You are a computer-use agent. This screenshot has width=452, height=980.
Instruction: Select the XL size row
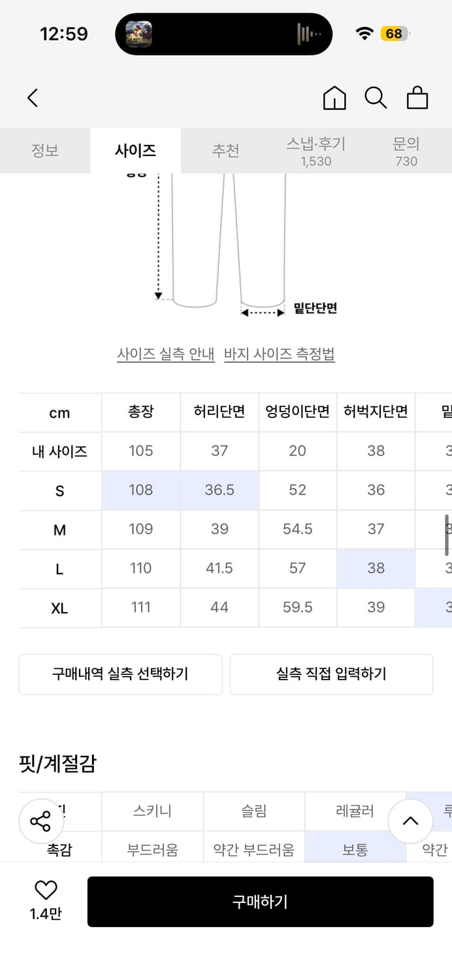(x=59, y=608)
